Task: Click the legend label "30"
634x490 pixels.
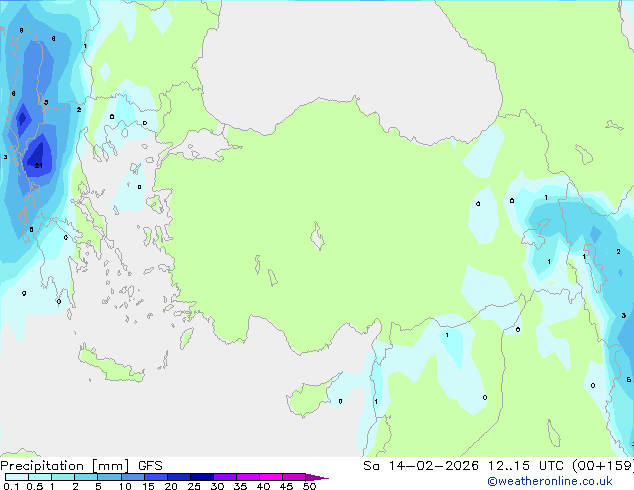Action: click(217, 486)
